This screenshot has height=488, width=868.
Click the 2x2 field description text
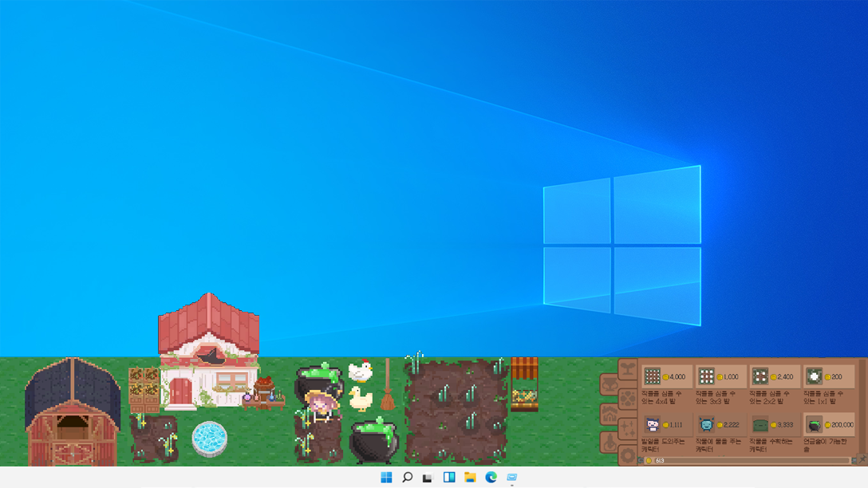coord(769,397)
